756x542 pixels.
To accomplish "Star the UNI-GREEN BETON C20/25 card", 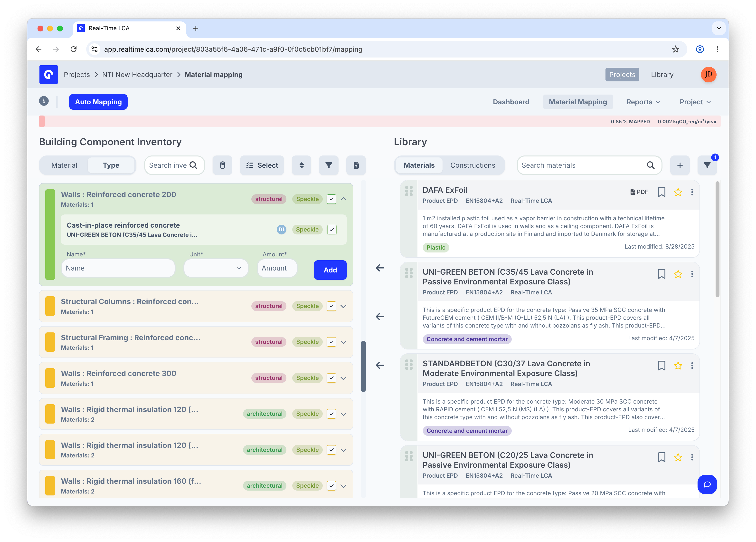I will [678, 457].
